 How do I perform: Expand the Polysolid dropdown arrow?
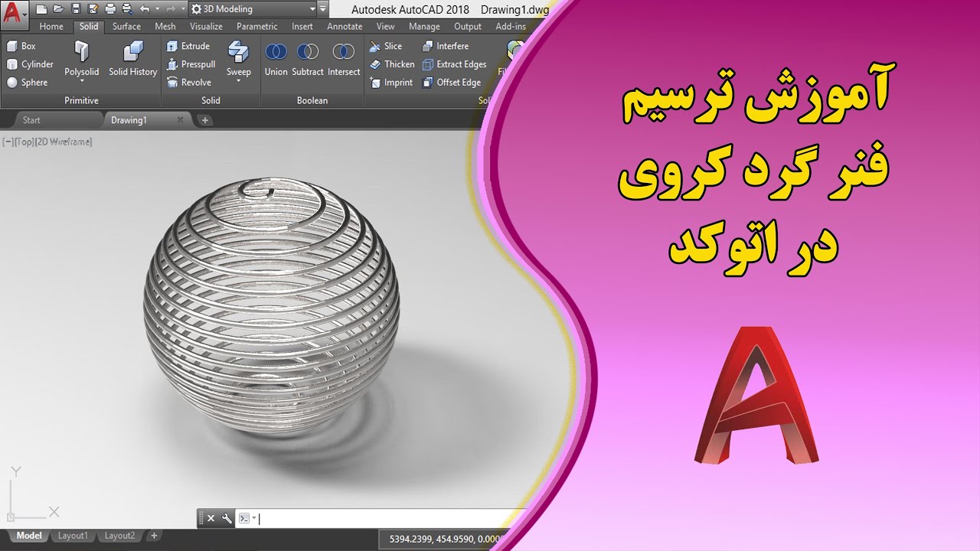81,80
